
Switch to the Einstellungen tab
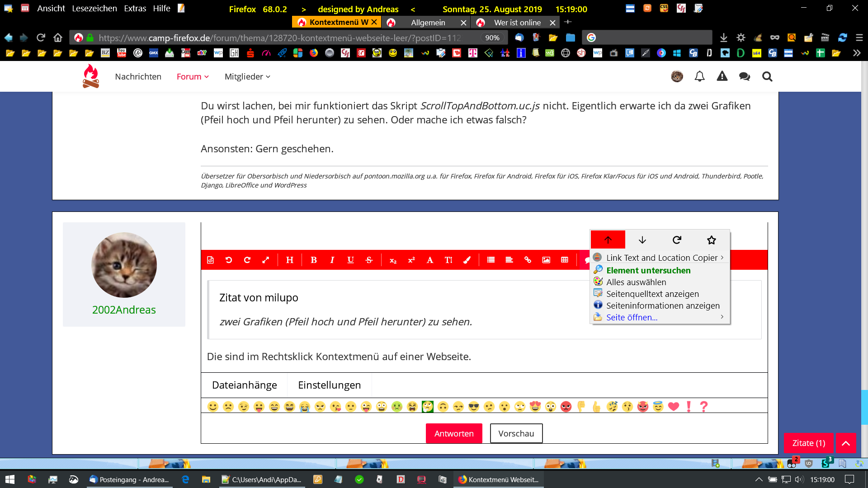[329, 385]
